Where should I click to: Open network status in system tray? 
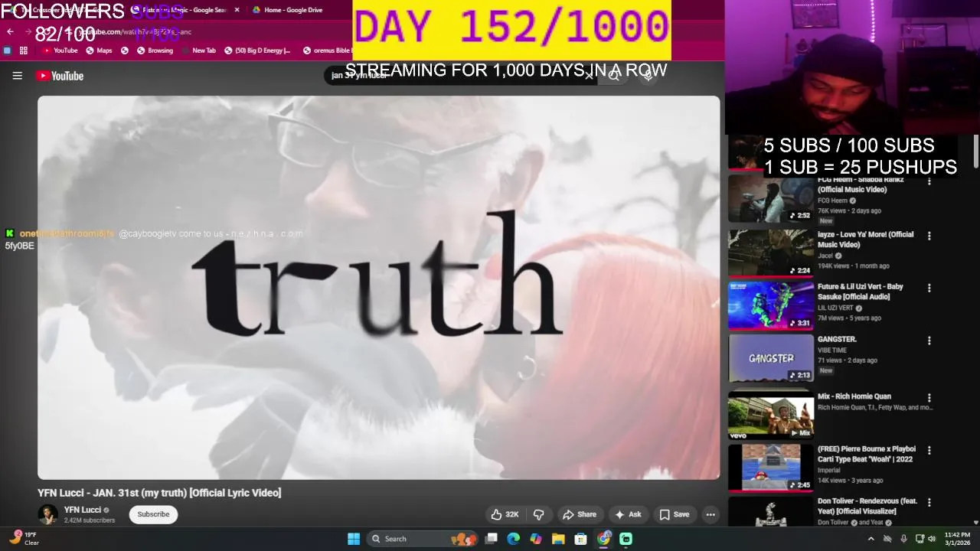920,539
